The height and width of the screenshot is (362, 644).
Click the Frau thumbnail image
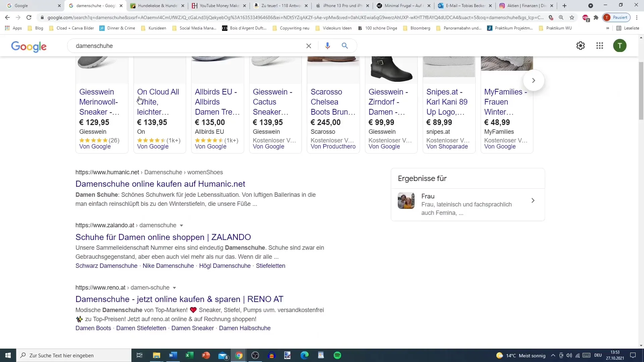tap(406, 201)
